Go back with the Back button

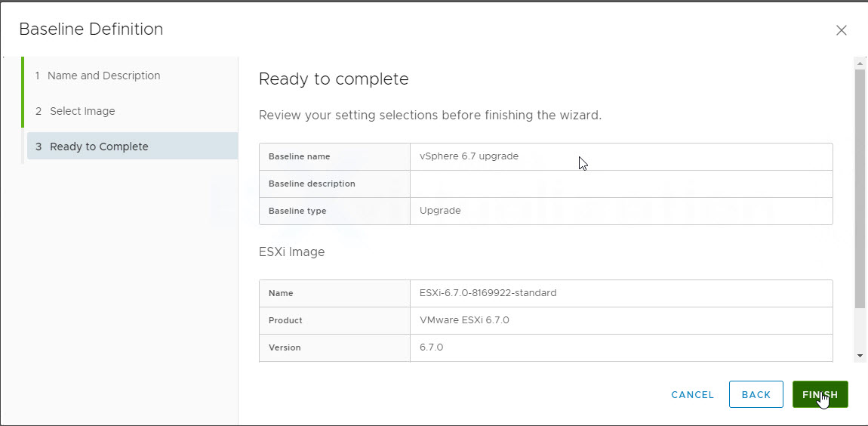coord(756,394)
